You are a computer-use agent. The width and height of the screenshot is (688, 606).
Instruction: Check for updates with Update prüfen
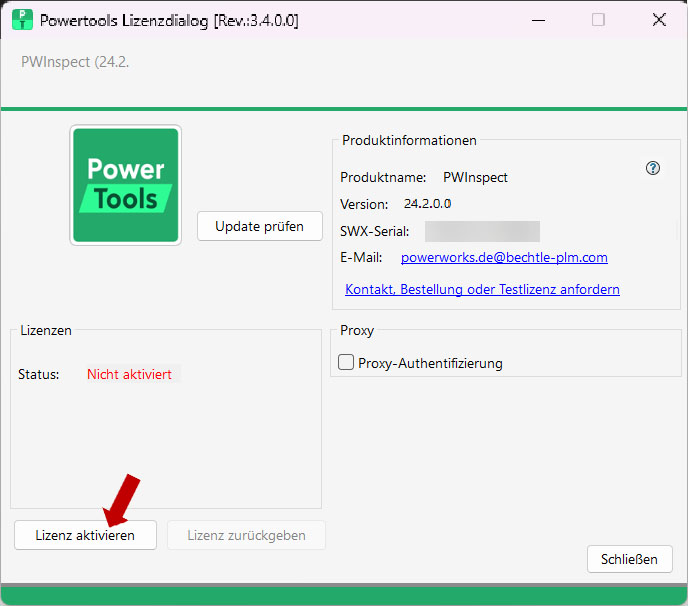260,226
